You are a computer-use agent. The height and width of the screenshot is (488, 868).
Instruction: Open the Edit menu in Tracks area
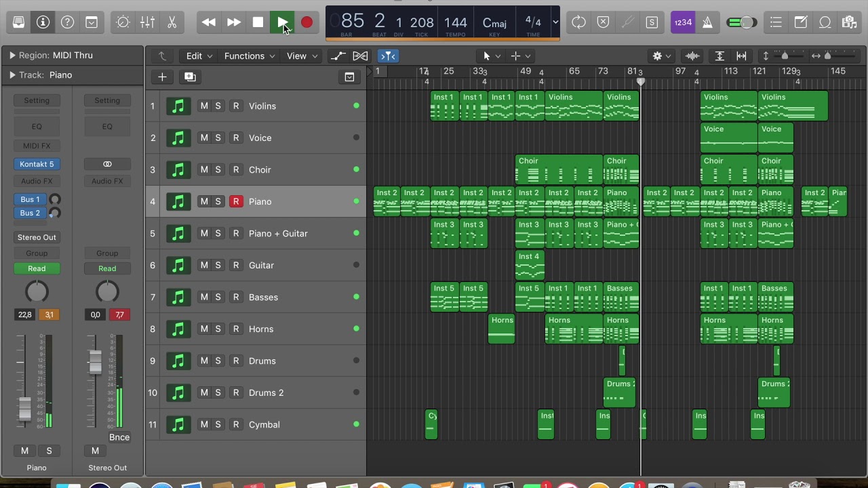point(199,56)
